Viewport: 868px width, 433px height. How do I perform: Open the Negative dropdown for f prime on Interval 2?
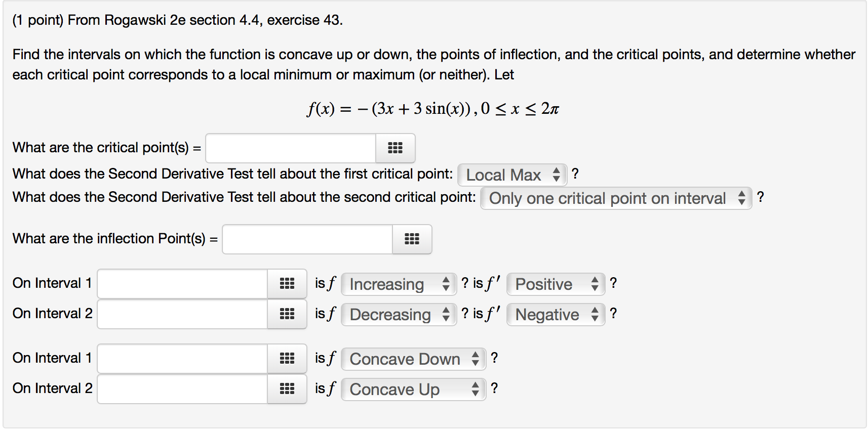549,314
